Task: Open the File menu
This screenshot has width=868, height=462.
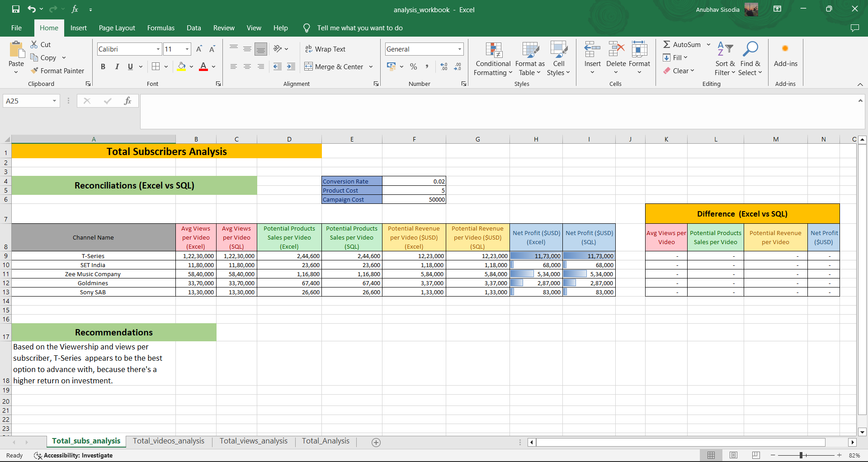Action: tap(17, 28)
